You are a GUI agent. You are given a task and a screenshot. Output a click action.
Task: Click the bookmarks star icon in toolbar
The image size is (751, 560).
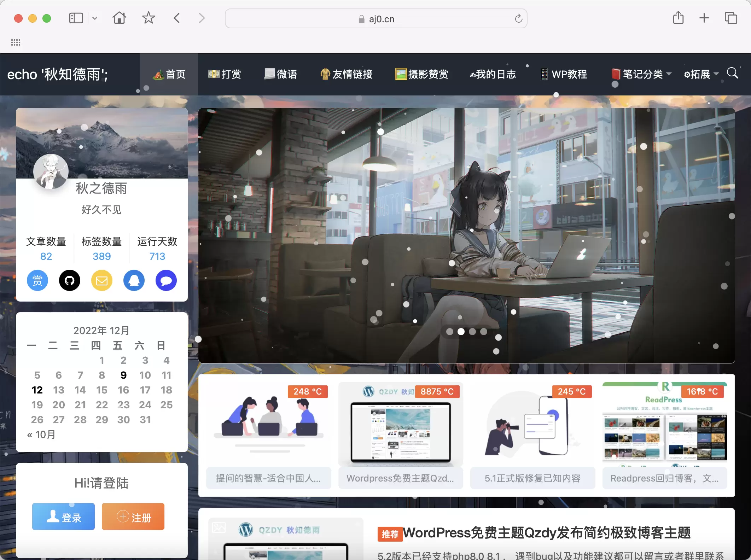tap(149, 18)
